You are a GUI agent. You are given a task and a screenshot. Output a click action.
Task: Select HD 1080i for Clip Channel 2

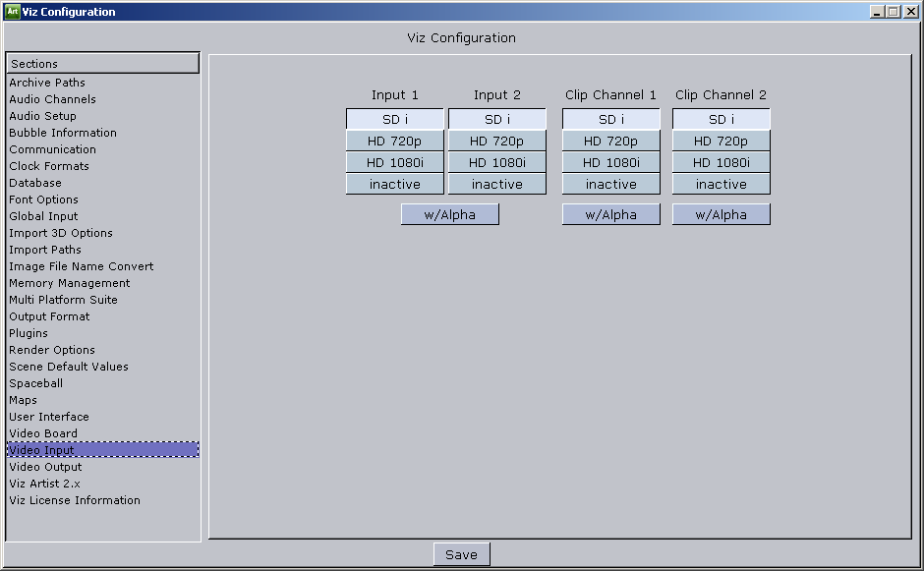[x=721, y=163]
